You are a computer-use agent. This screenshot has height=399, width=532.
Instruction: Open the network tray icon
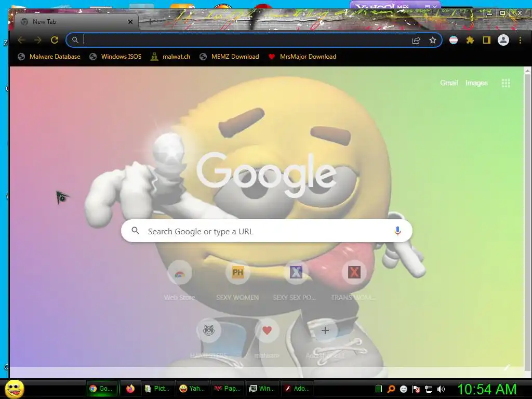(x=429, y=389)
